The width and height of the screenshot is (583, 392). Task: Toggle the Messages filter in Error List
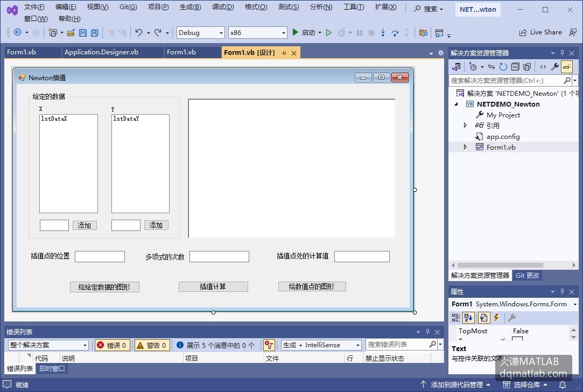coord(216,345)
